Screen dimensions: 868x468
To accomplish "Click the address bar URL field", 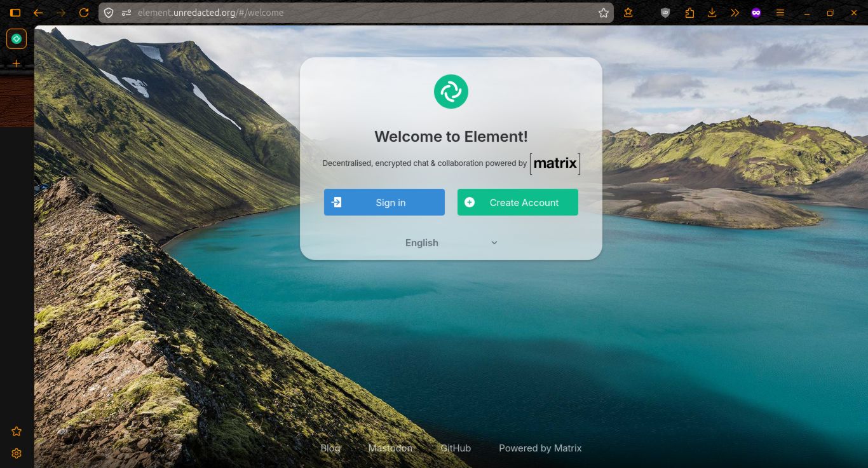I will (356, 13).
